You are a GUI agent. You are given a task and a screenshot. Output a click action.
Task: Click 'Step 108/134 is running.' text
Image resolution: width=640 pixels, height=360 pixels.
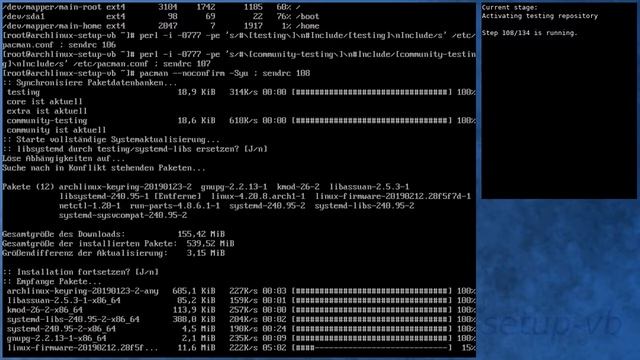[x=529, y=33]
